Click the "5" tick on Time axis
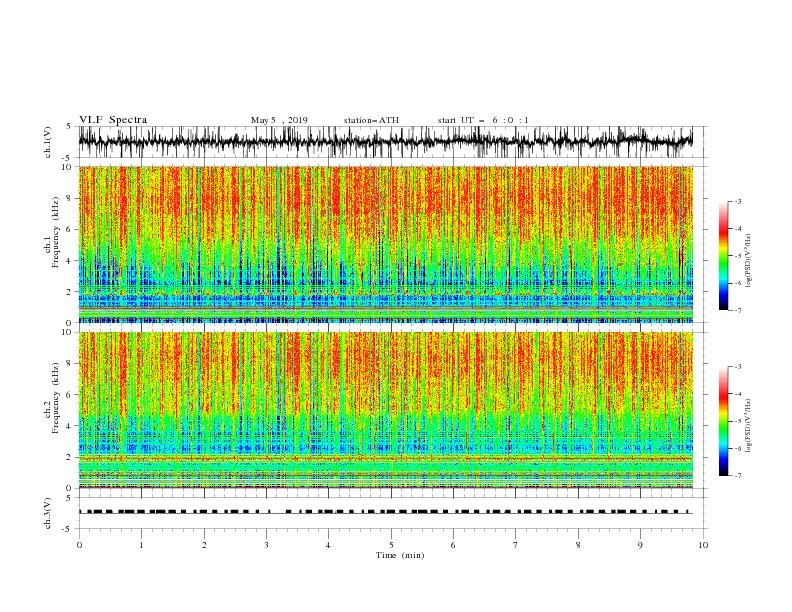The height and width of the screenshot is (612, 792). pos(391,545)
